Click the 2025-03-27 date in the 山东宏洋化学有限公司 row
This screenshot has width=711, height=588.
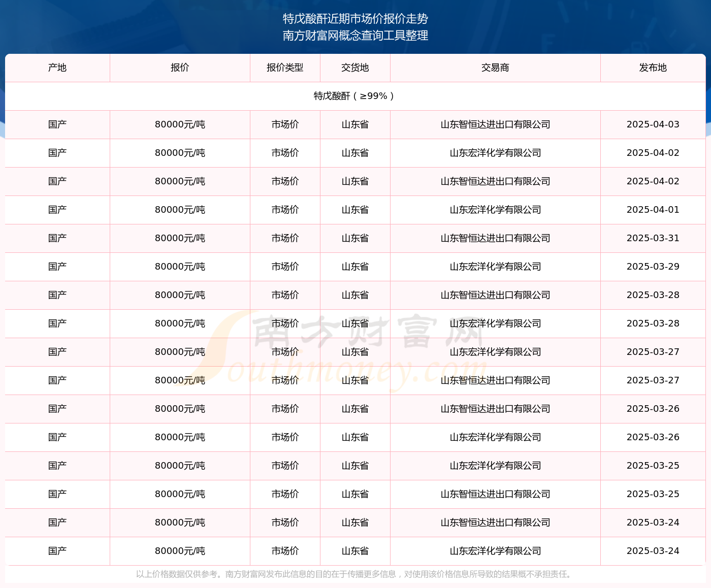tap(653, 352)
